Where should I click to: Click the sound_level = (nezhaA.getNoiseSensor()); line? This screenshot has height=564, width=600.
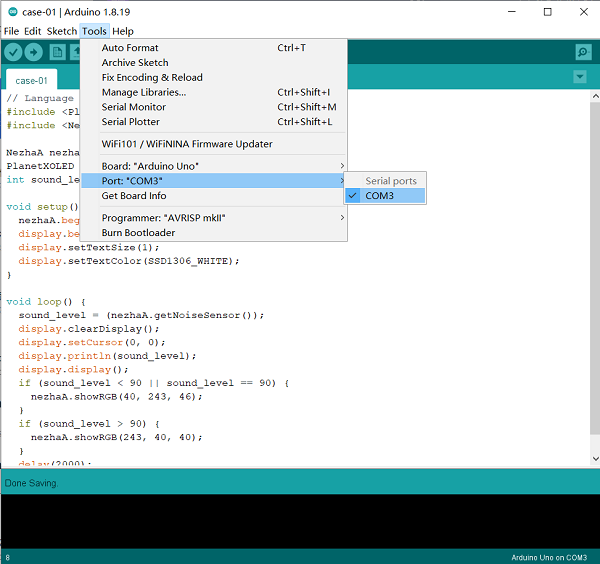coord(141,315)
